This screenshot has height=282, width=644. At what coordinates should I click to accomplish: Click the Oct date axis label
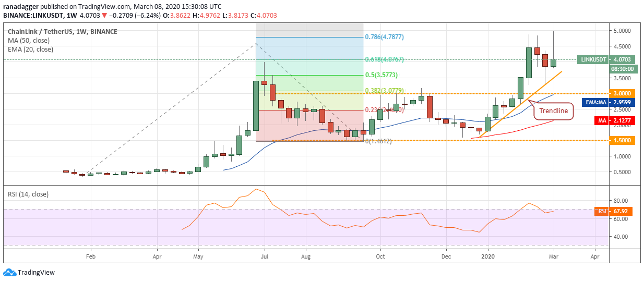tap(380, 256)
